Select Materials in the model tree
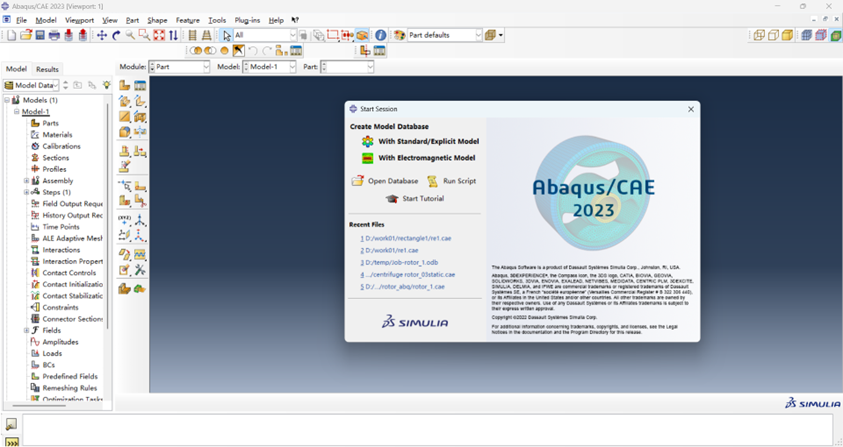The image size is (843, 447). point(57,135)
